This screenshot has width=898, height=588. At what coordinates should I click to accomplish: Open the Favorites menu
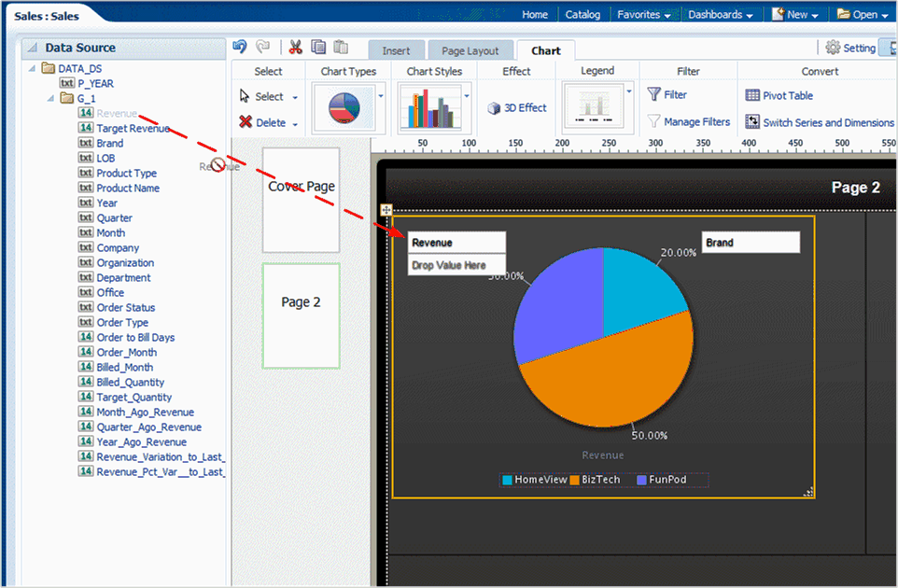pyautogui.click(x=644, y=14)
